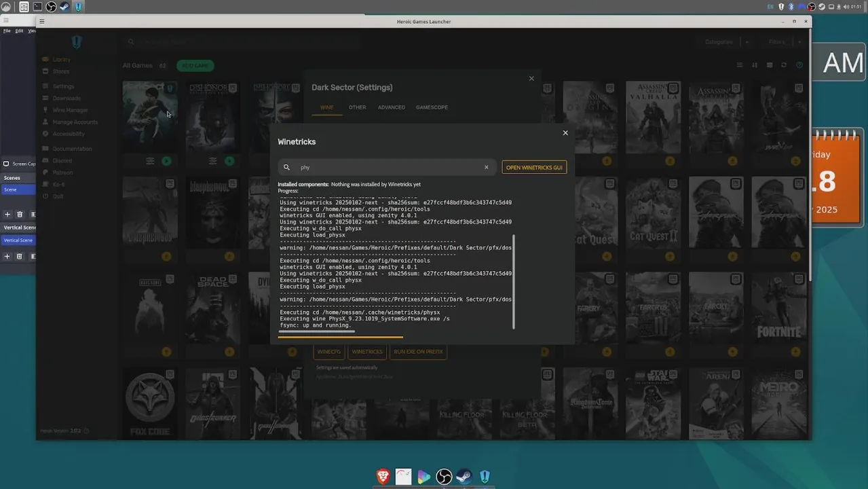Close the Dark Sector Settings dialog
The width and height of the screenshot is (868, 489).
[531, 79]
